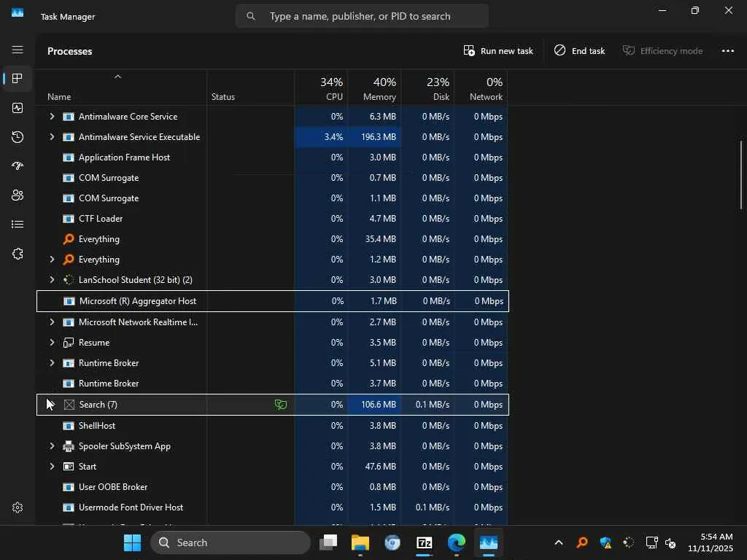Screen dimensions: 747x560
Task: Click the process search input field
Action: tap(362, 16)
